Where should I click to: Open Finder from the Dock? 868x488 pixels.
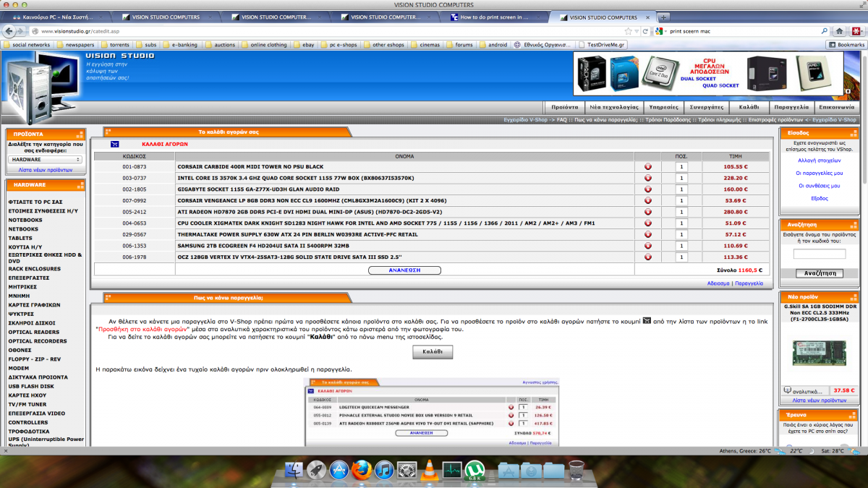coord(294,471)
